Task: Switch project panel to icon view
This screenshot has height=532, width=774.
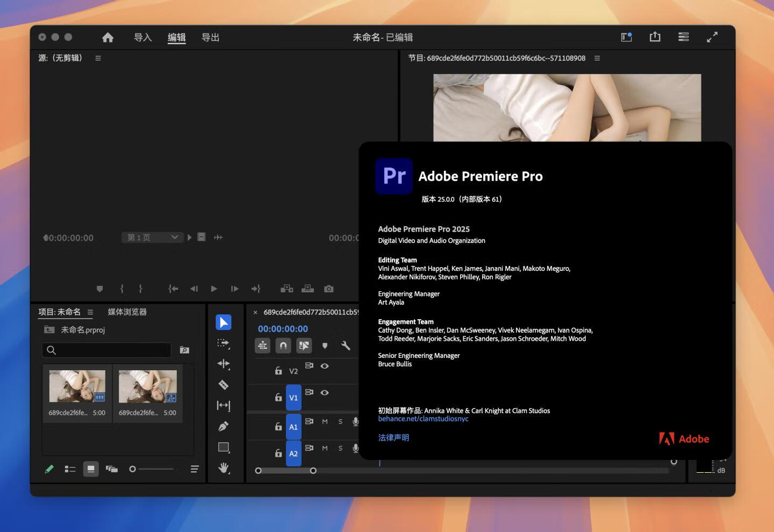Action: pyautogui.click(x=91, y=469)
